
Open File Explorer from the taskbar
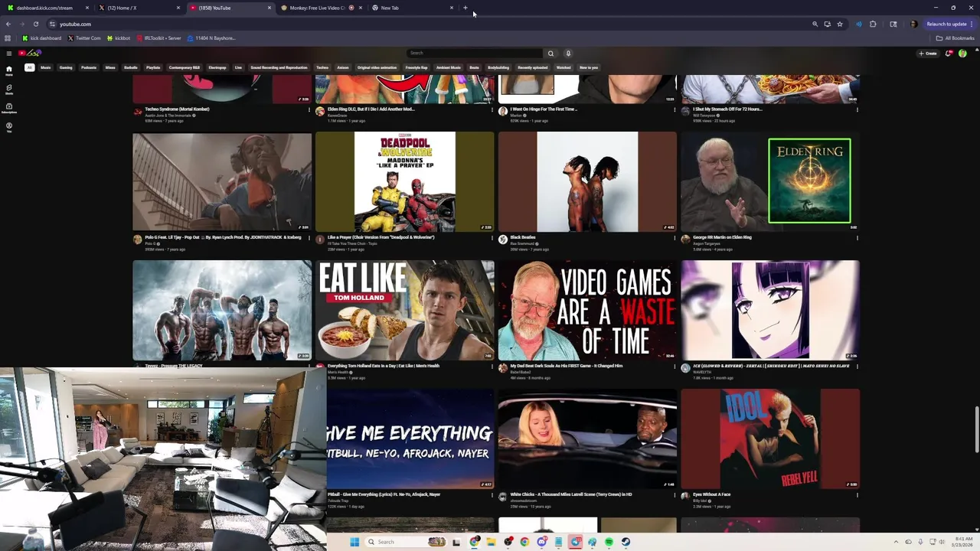coord(491,542)
